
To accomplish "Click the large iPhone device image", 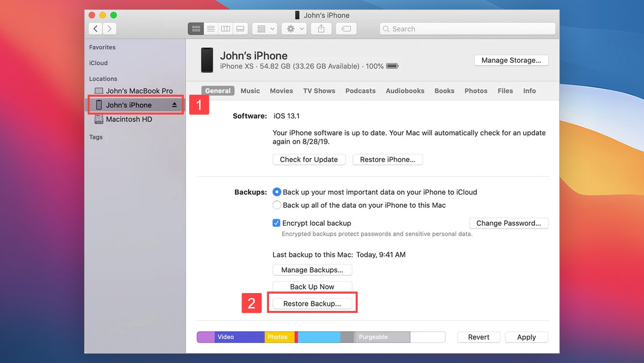I will pos(207,60).
